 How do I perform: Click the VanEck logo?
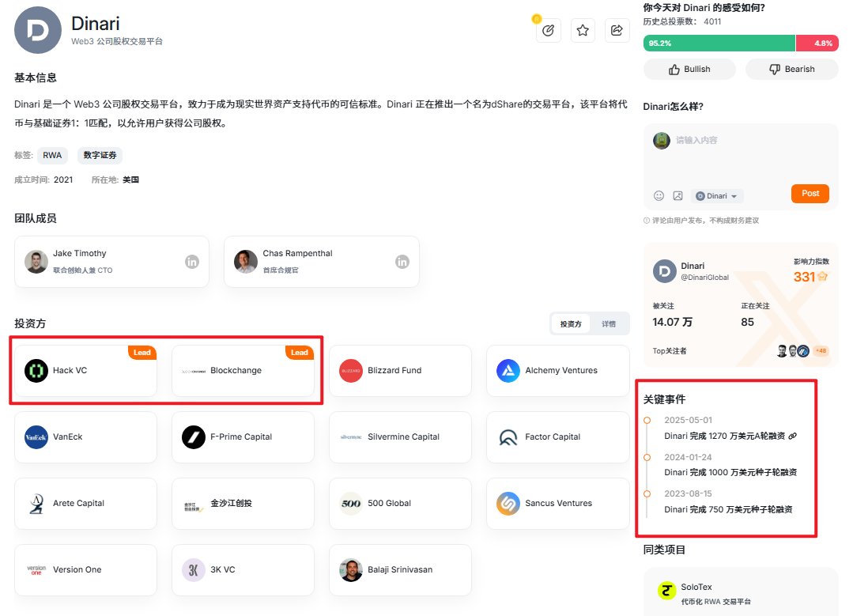coord(36,437)
